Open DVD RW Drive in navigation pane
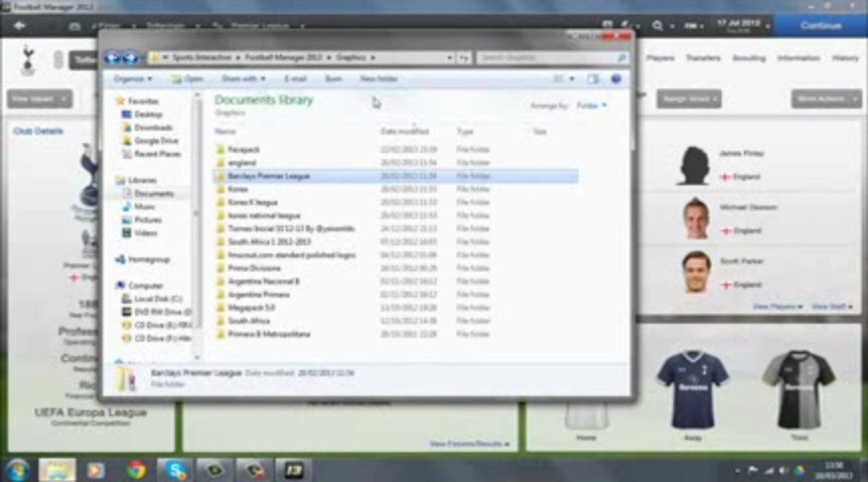Image resolution: width=868 pixels, height=482 pixels. [156, 312]
